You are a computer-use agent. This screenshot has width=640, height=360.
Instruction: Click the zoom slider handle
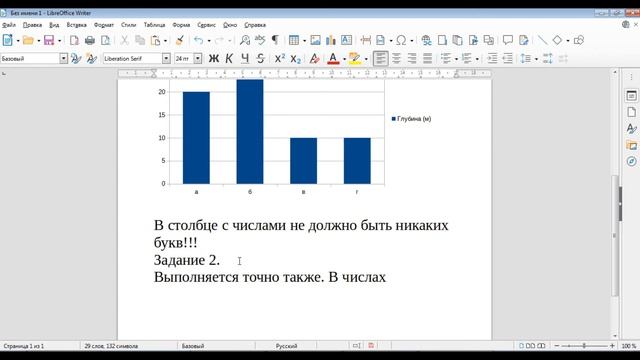point(584,346)
